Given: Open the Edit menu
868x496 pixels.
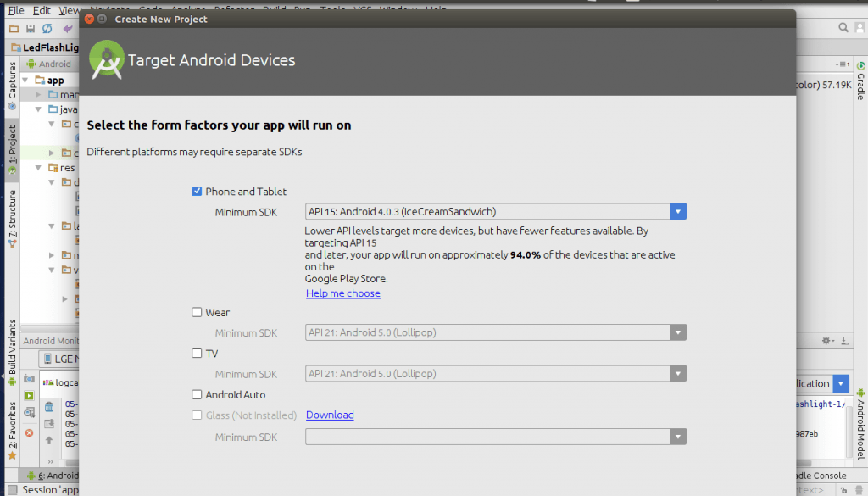Looking at the screenshot, I should tap(42, 11).
